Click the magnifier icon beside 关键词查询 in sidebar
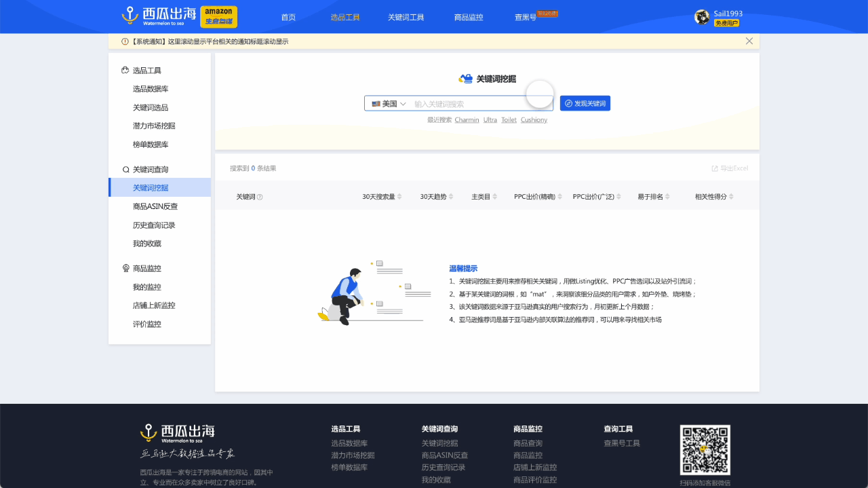868x488 pixels. [125, 170]
